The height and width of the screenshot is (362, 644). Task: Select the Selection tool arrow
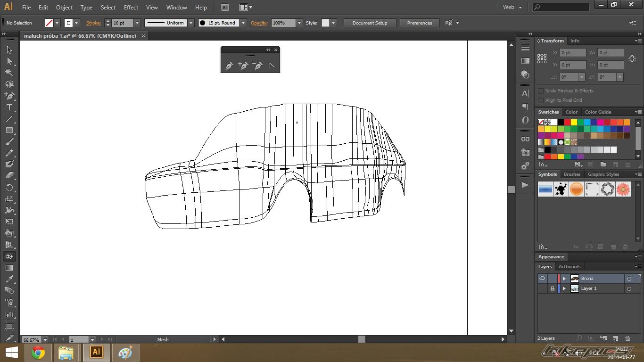pos(9,49)
